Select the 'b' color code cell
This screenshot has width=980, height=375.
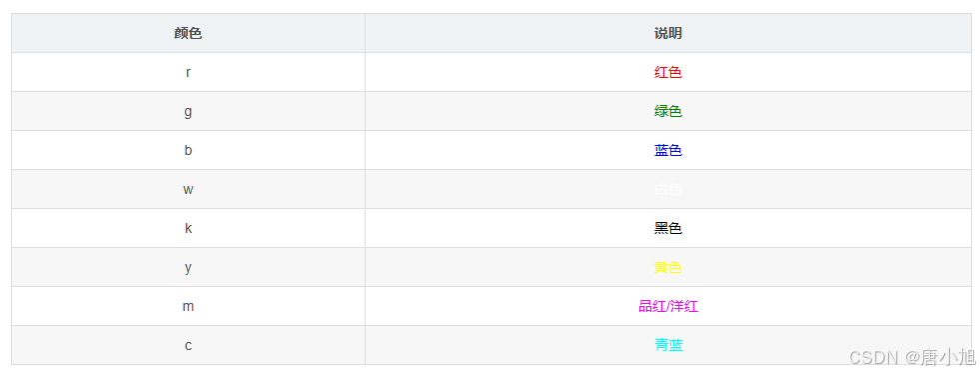pyautogui.click(x=188, y=150)
